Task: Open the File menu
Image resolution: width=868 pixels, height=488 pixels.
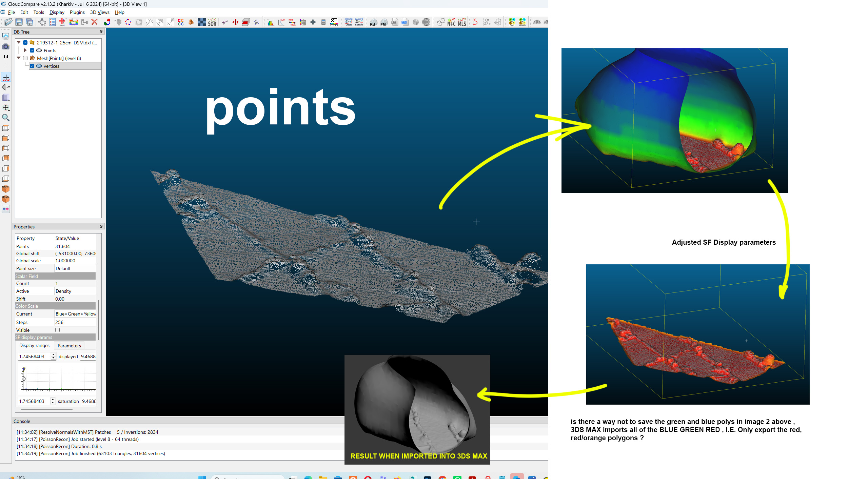Action: click(11, 12)
